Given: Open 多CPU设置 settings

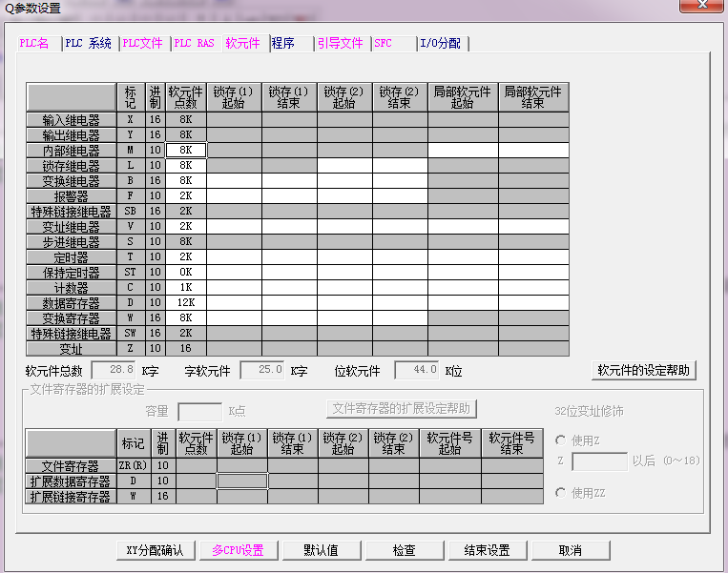Looking at the screenshot, I should (x=238, y=550).
